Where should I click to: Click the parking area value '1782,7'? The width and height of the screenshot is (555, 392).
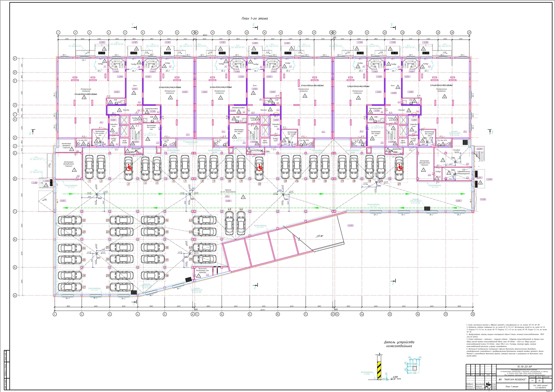[227, 196]
